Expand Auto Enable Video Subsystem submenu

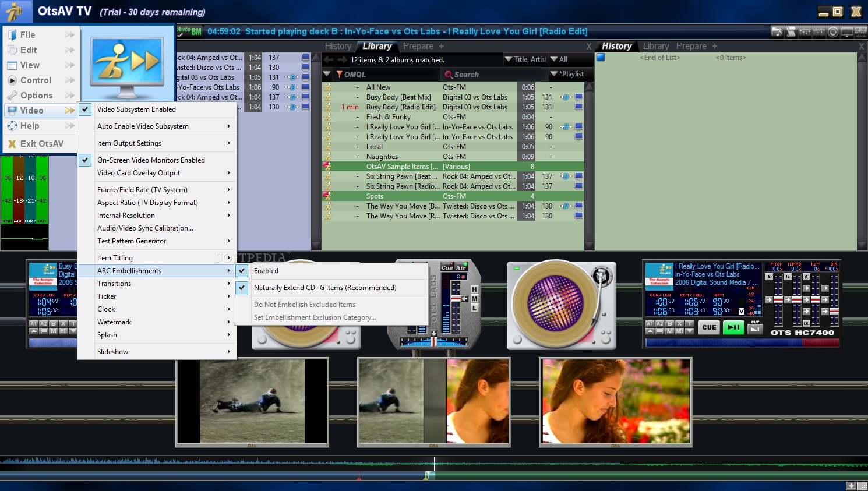pos(157,126)
